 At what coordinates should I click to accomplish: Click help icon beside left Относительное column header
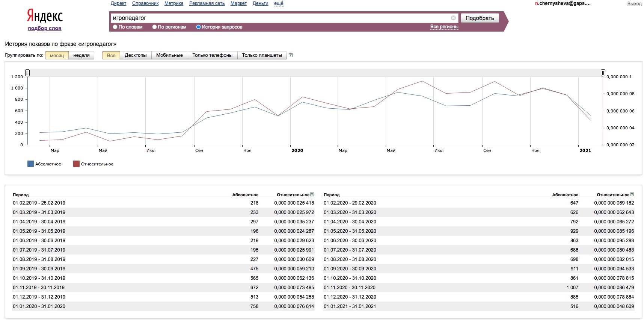pos(312,194)
